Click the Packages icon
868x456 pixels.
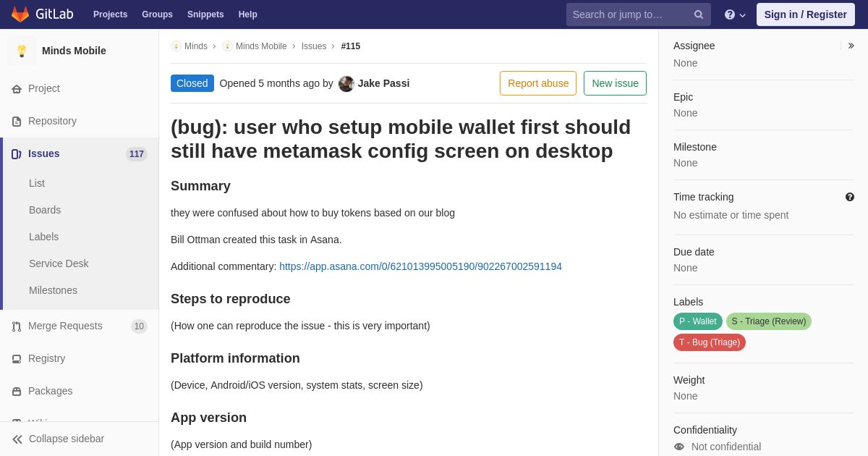tap(17, 392)
